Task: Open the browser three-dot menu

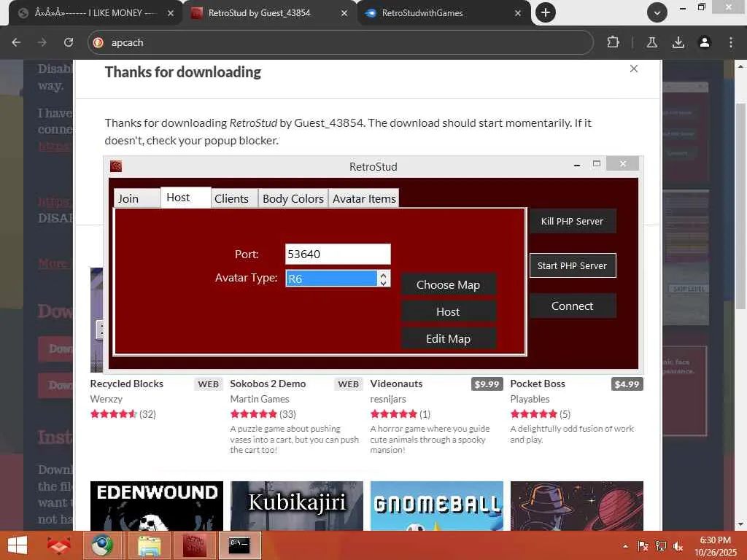Action: pyautogui.click(x=730, y=42)
